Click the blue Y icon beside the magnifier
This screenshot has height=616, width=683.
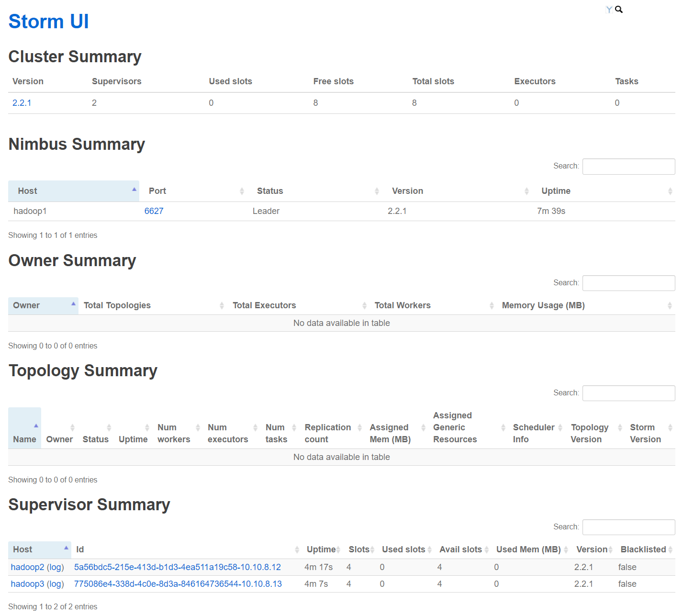coord(609,10)
